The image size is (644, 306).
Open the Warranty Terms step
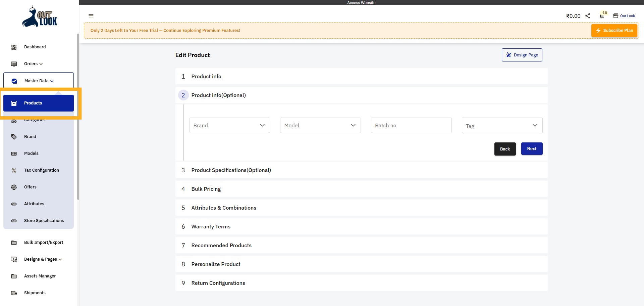pos(211,227)
